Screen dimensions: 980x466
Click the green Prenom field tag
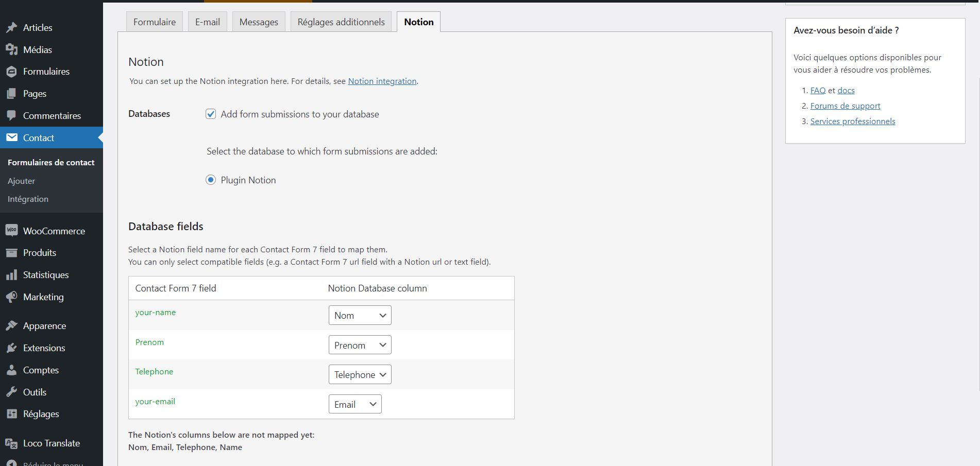(x=149, y=342)
